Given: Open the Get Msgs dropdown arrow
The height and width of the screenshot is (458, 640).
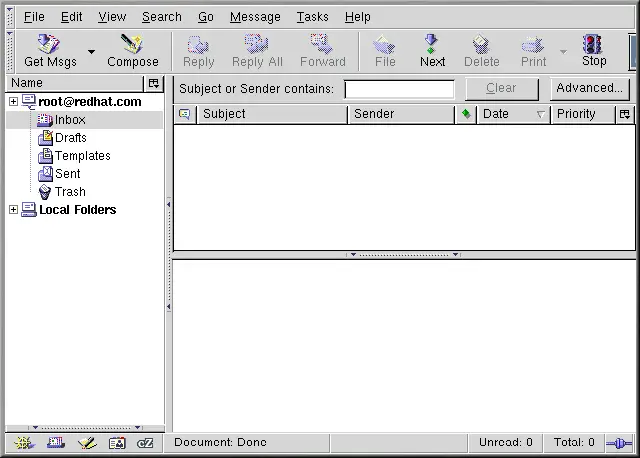Looking at the screenshot, I should click(91, 52).
